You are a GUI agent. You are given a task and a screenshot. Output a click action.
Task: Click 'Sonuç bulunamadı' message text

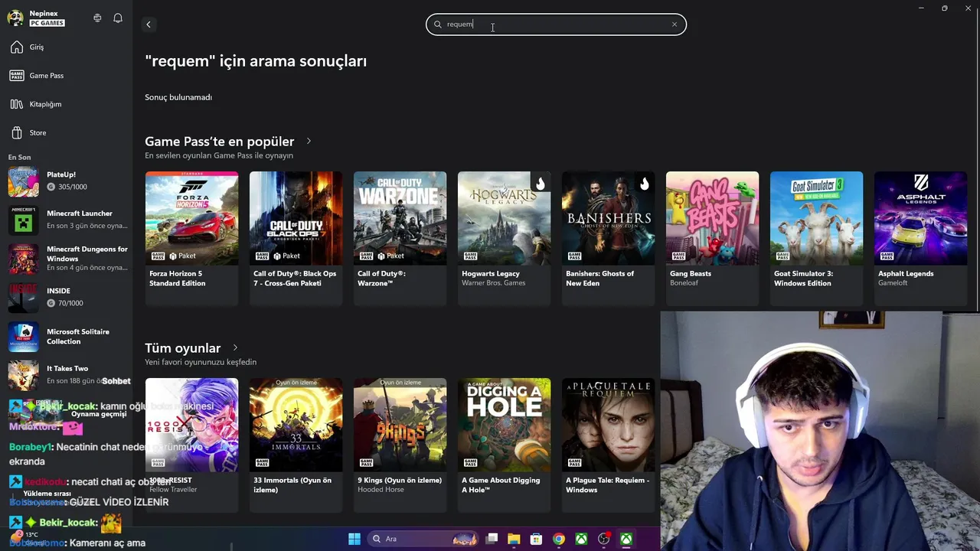pyautogui.click(x=178, y=97)
